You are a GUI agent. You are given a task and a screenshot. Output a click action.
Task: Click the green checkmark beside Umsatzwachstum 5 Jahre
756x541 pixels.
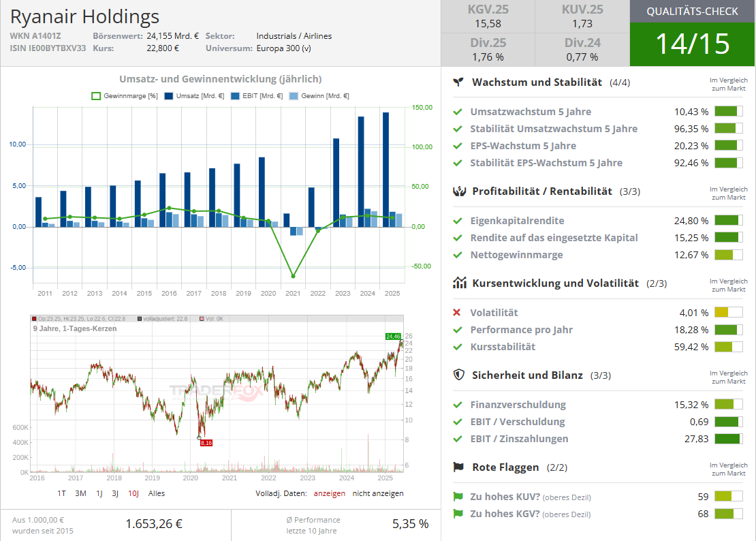(458, 112)
